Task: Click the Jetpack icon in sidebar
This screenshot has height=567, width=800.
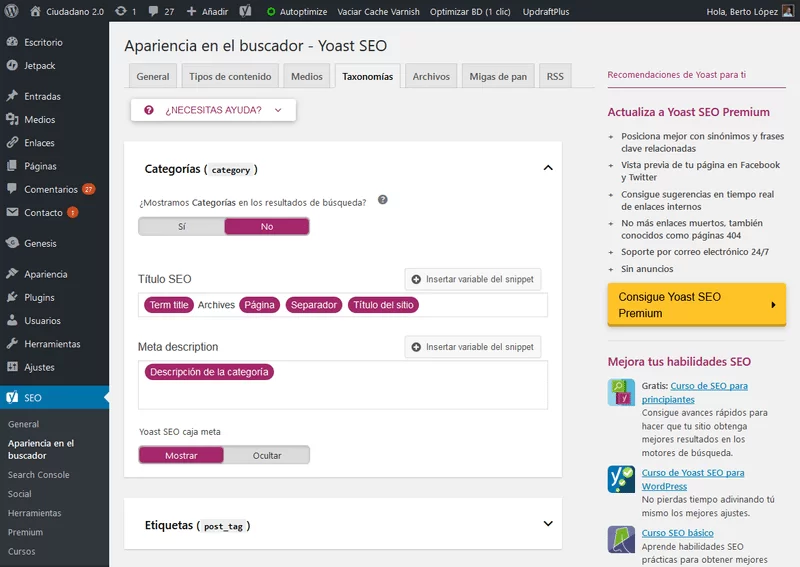Action: [x=12, y=65]
